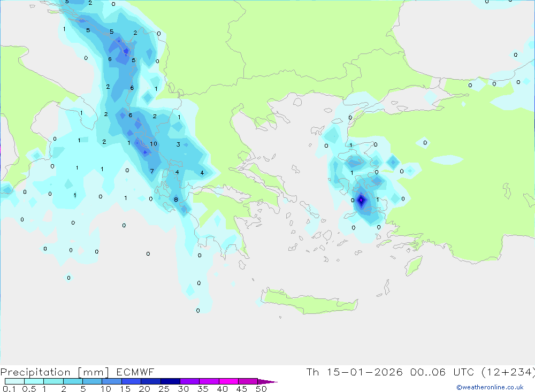This screenshot has width=535, height=392.
Task: Pick the 10–15 mm legend color swatch
Action: (x=112, y=381)
